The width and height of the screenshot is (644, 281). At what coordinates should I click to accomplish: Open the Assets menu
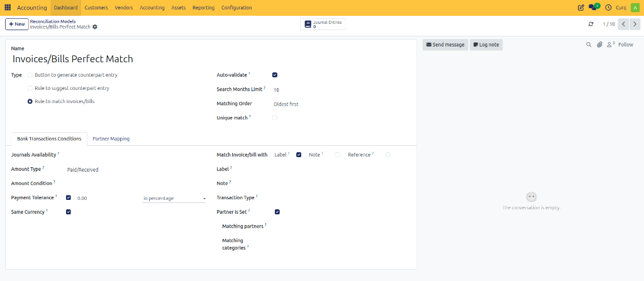point(178,8)
